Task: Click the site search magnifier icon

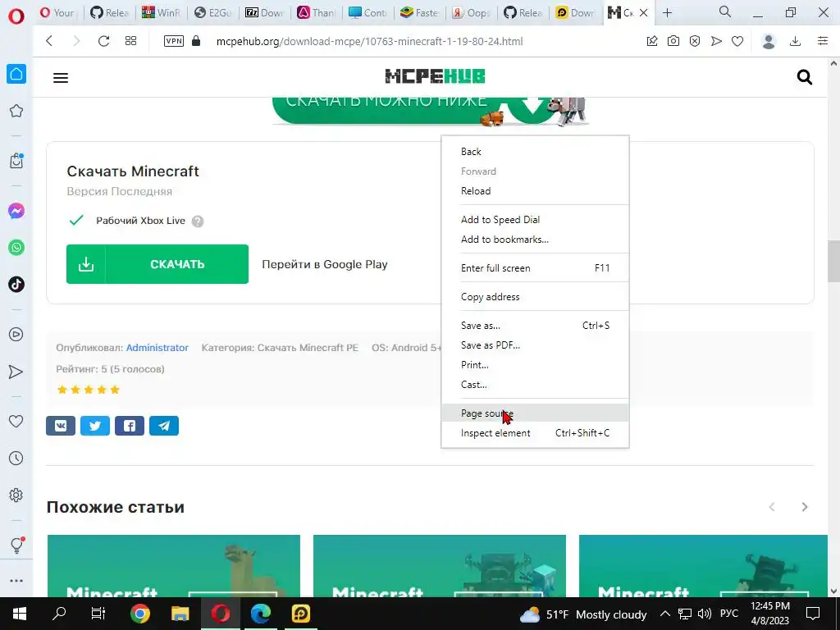Action: pos(805,78)
